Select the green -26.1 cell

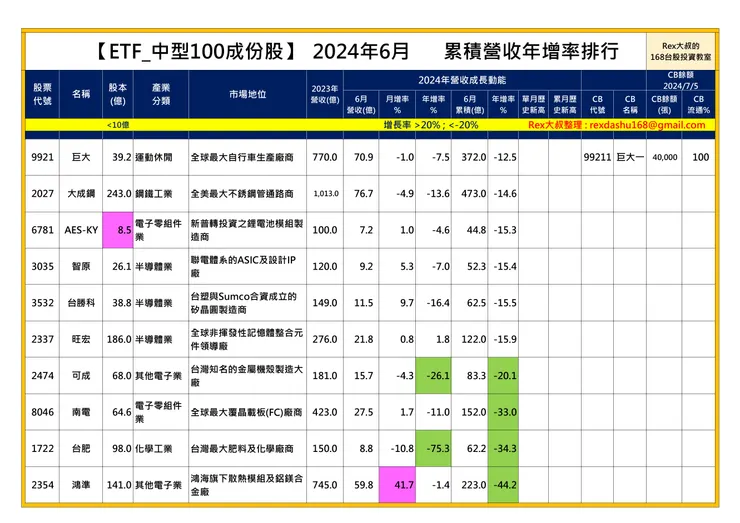click(433, 376)
